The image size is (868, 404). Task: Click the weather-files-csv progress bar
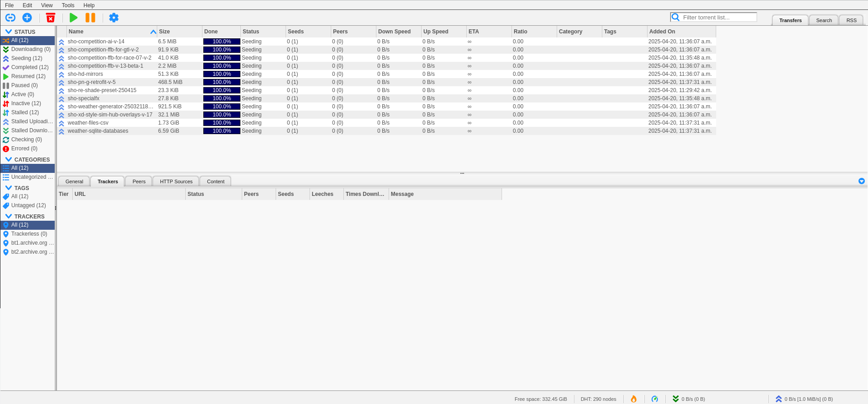click(x=221, y=123)
